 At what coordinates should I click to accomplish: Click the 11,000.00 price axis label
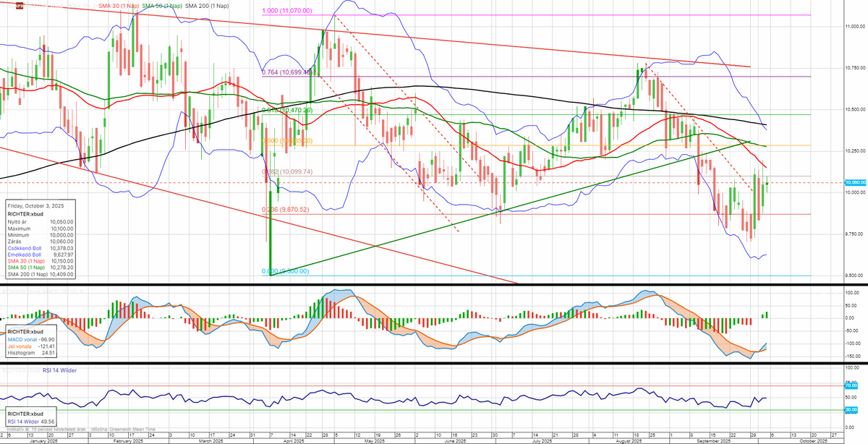[856, 26]
